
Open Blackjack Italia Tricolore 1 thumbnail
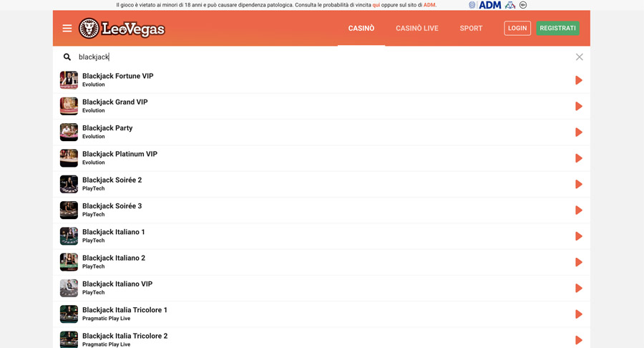coord(69,314)
